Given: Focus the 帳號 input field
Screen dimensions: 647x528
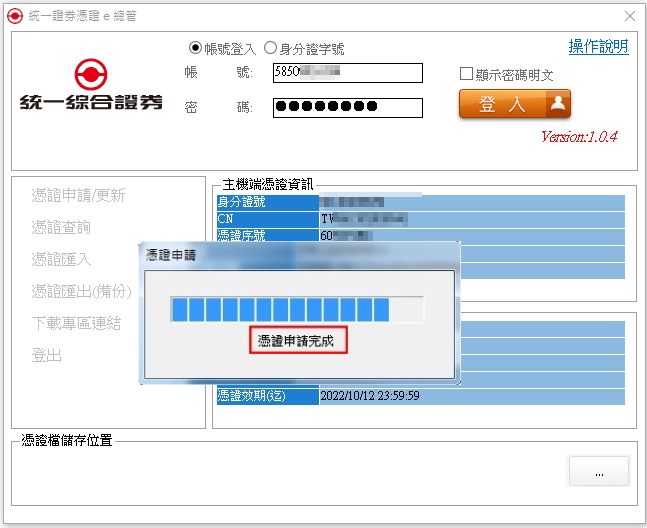Looking at the screenshot, I should point(348,73).
